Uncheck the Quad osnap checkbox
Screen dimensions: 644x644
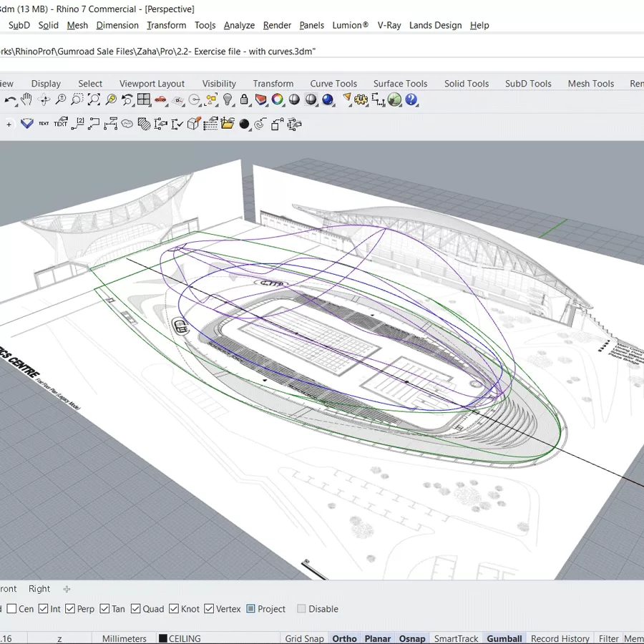135,608
